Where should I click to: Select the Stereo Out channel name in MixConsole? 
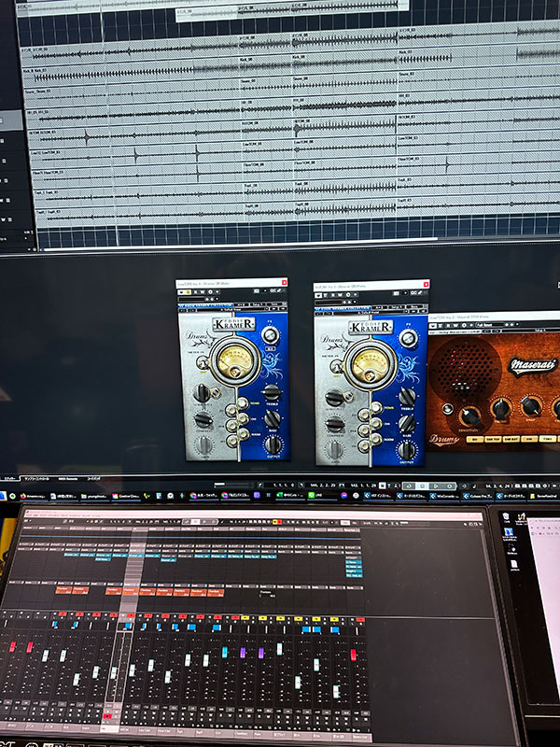tap(360, 738)
